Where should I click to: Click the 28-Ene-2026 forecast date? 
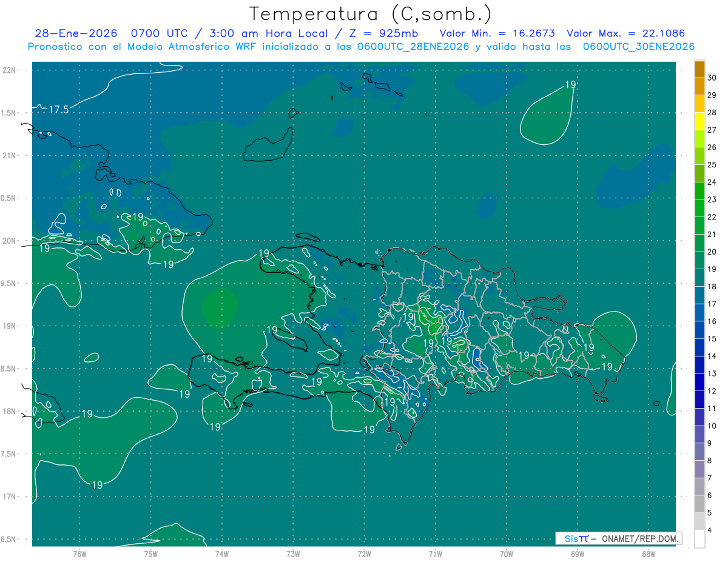[x=76, y=33]
